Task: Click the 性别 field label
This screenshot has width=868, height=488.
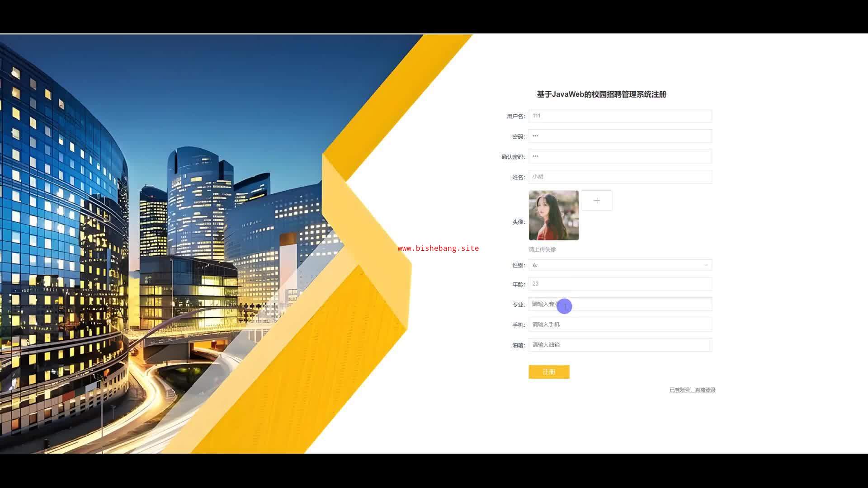Action: point(518,265)
